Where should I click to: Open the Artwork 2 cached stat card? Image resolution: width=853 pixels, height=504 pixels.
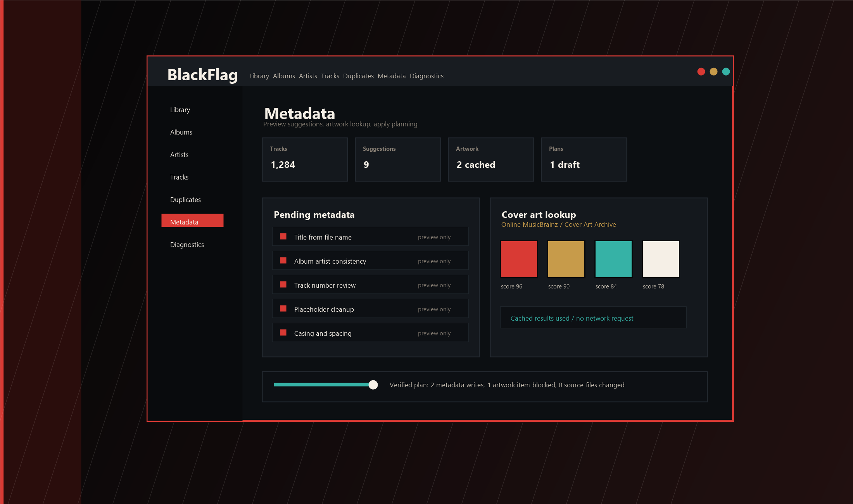coord(491,159)
